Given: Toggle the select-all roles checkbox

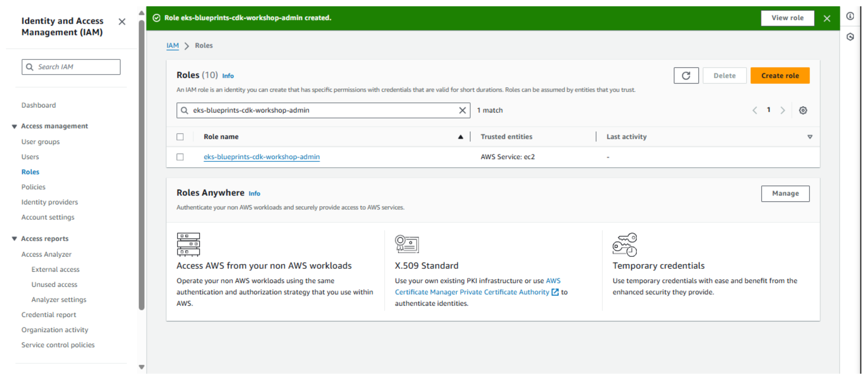Looking at the screenshot, I should coord(180,137).
